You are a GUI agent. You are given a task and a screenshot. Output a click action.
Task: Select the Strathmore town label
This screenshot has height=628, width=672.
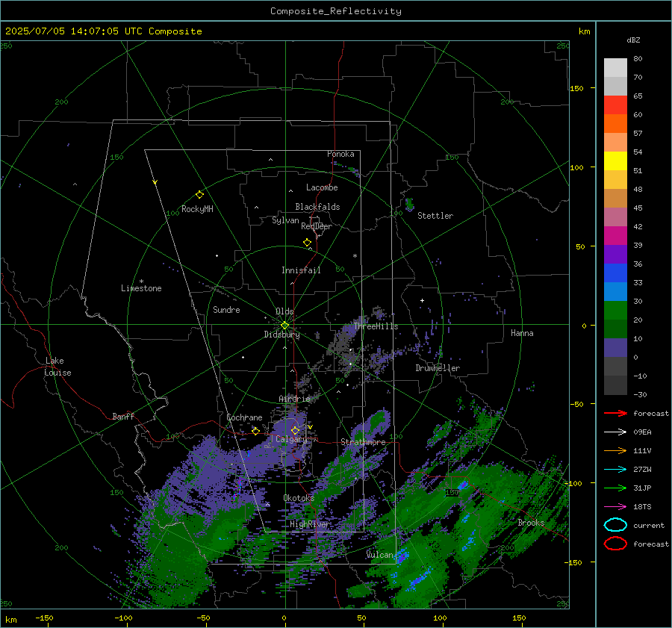(363, 442)
